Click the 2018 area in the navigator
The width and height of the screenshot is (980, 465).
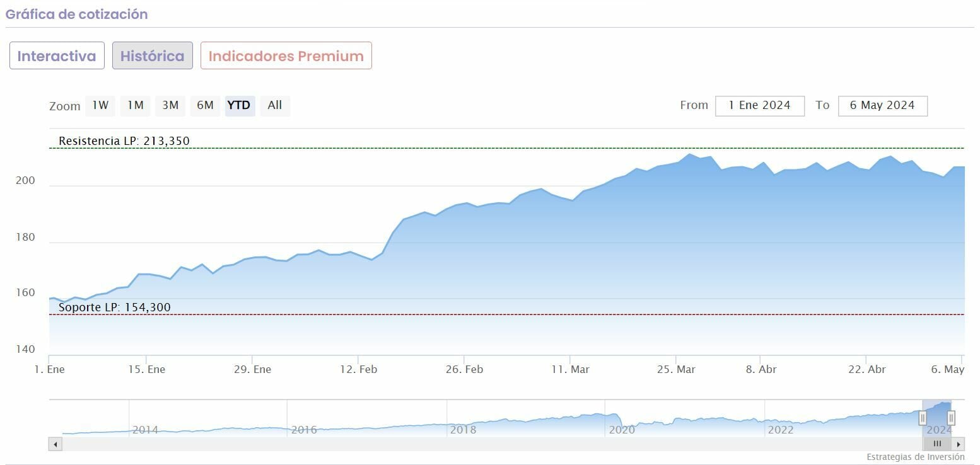(x=463, y=430)
